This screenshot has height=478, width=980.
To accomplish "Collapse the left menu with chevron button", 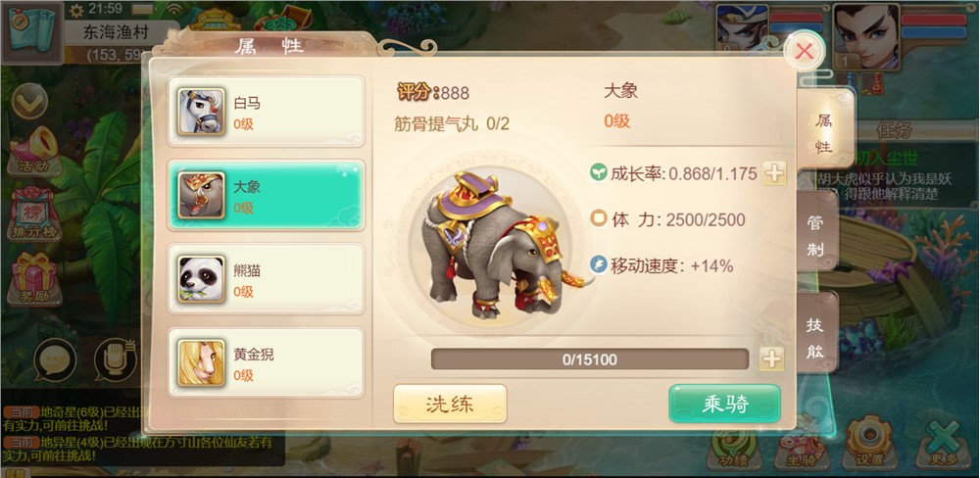I will coord(29,101).
